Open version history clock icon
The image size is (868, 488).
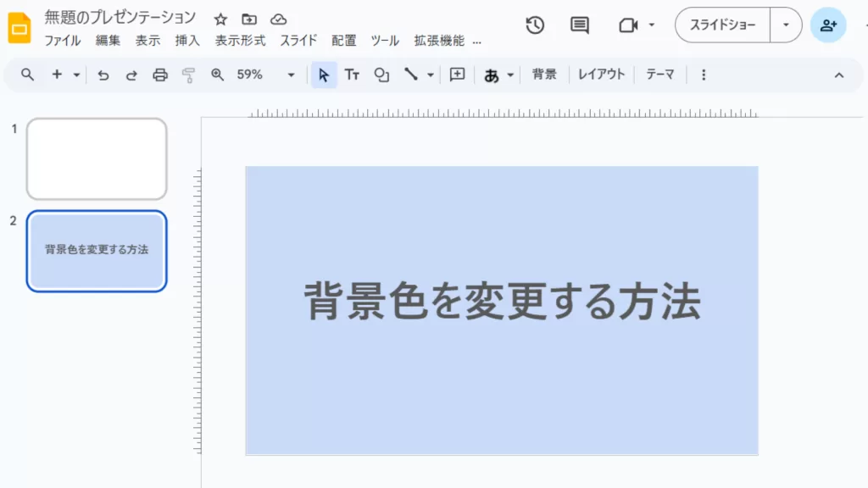(x=535, y=25)
